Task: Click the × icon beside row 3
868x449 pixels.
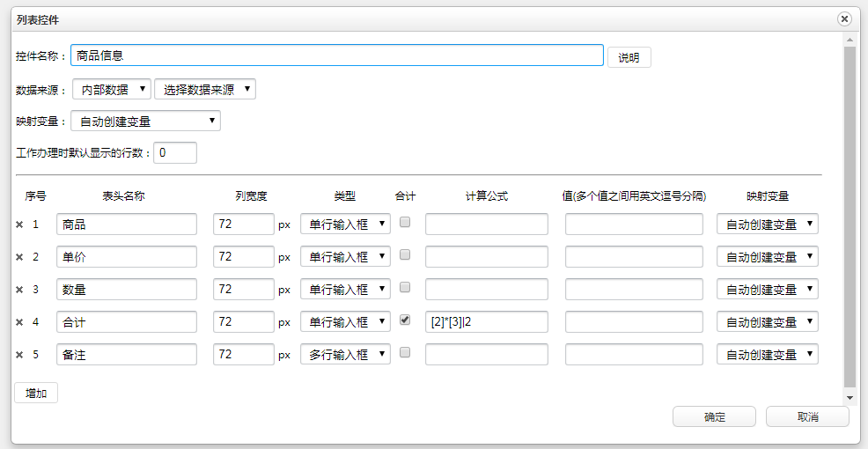Action: click(19, 290)
